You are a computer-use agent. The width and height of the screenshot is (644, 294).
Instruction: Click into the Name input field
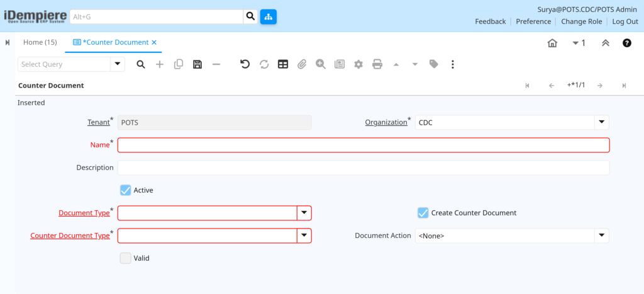click(x=364, y=145)
